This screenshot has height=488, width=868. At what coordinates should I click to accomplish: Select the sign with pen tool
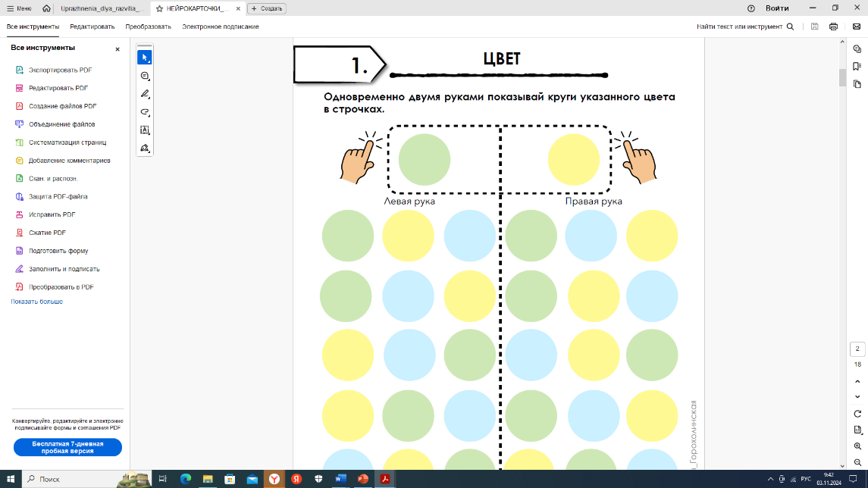coord(145,149)
